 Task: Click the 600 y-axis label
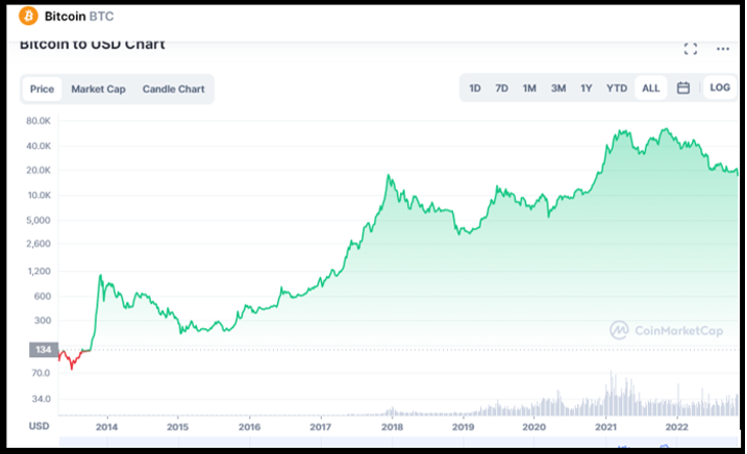click(x=42, y=296)
